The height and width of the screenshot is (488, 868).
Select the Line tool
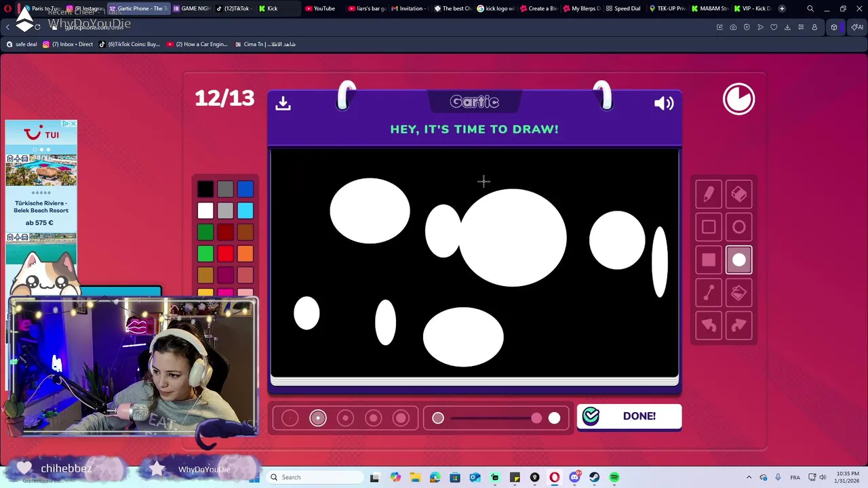(709, 292)
